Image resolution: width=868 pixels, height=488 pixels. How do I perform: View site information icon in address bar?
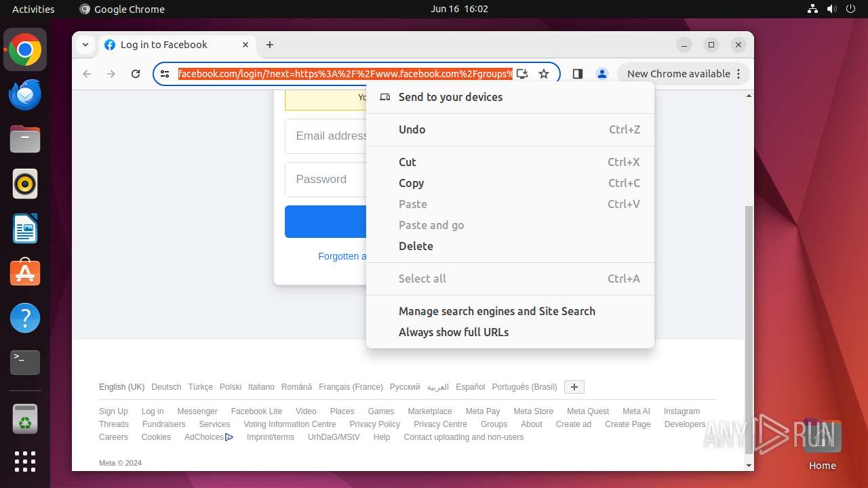point(165,74)
